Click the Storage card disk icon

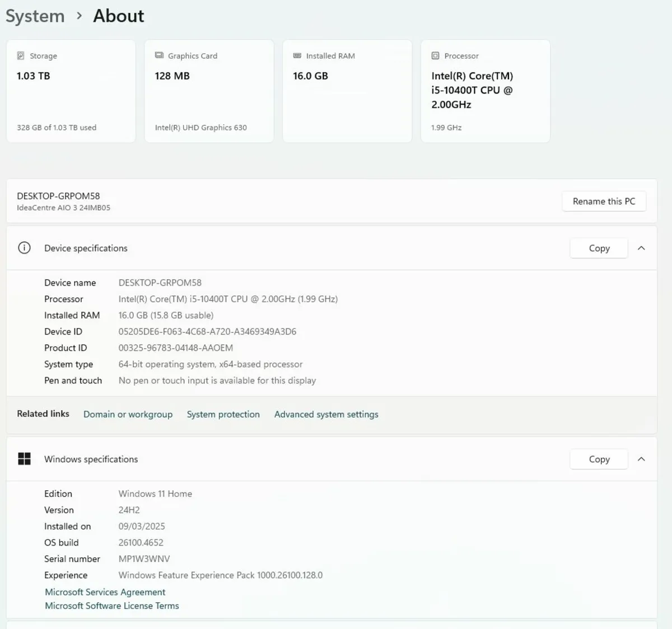point(21,55)
